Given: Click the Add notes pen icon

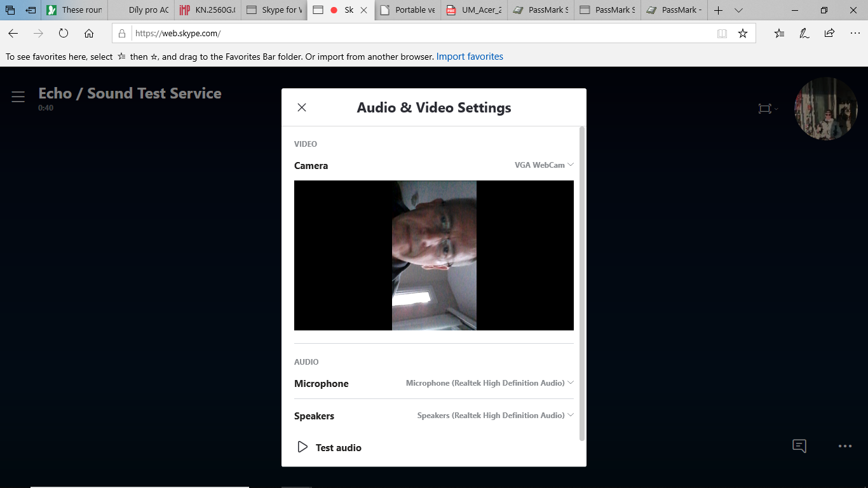Looking at the screenshot, I should tap(804, 34).
